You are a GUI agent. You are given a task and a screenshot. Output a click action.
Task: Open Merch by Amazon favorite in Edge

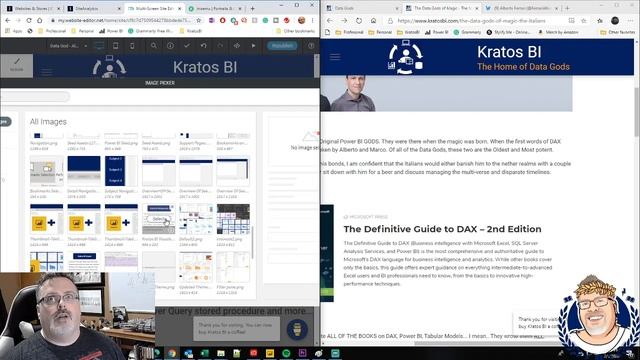click(558, 32)
